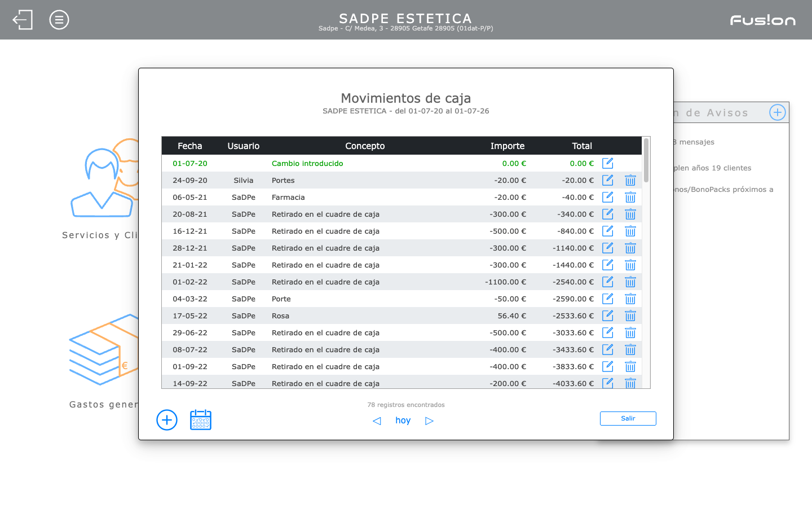Select 'Cambio introducido' concept text
The image size is (812, 508).
(307, 163)
